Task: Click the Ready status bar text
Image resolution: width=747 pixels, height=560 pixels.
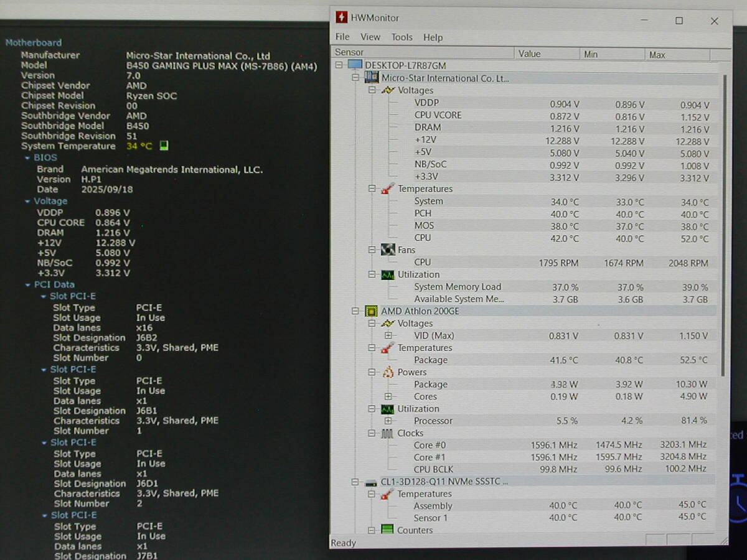Action: click(344, 543)
